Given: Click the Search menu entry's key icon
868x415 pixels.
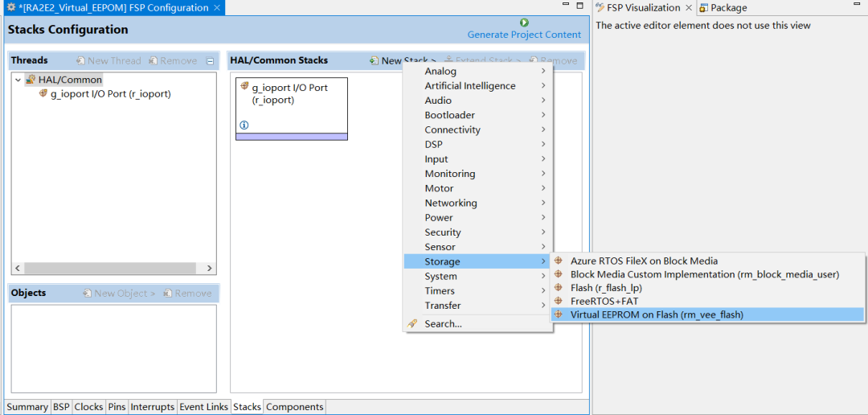Looking at the screenshot, I should pyautogui.click(x=413, y=324).
